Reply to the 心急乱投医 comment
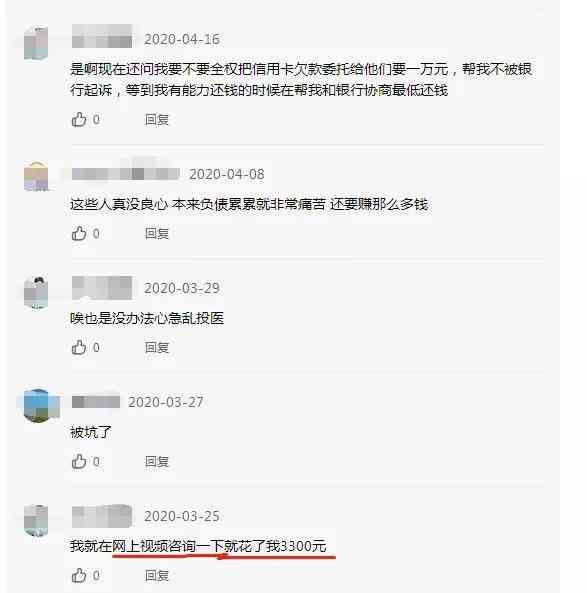This screenshot has height=593, width=587. 157,347
